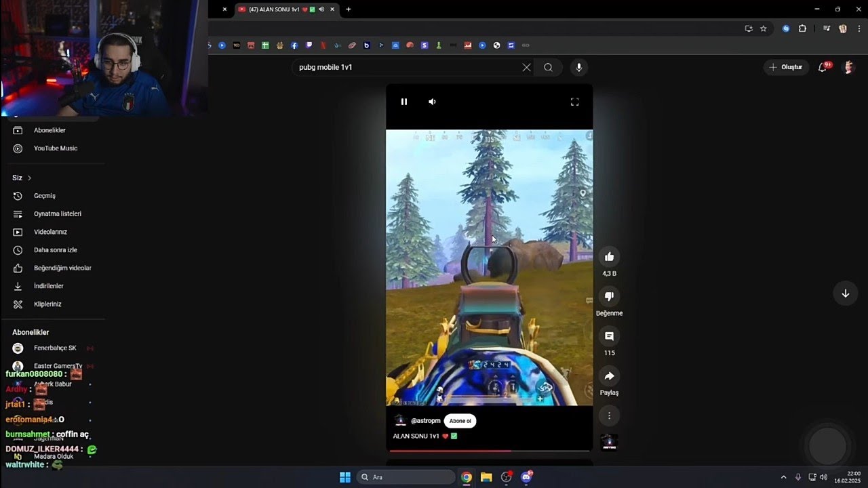The image size is (868, 488).
Task: Show hidden system tray icons
Action: (x=784, y=477)
